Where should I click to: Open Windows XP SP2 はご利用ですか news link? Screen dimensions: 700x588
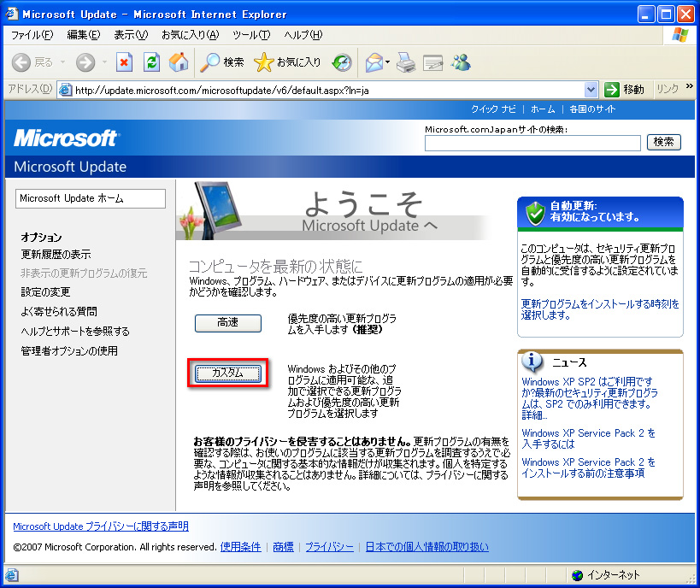coord(589,398)
